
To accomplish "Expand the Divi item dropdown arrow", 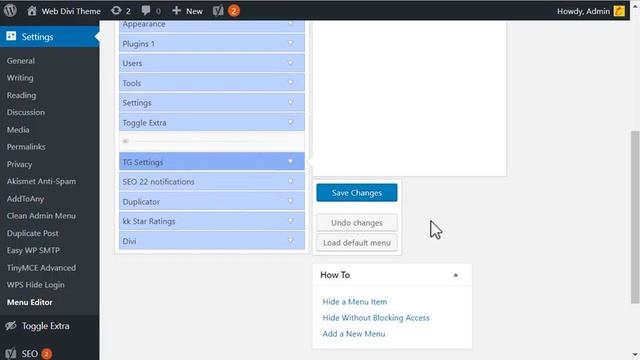I will tap(290, 240).
